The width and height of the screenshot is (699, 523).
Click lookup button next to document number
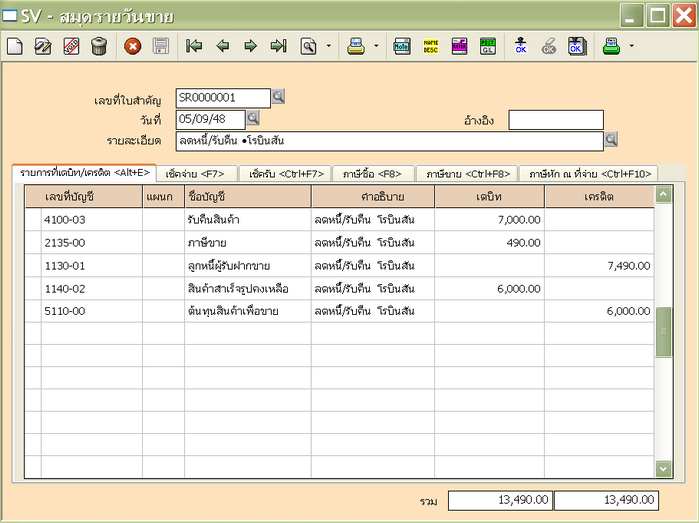pos(279,97)
